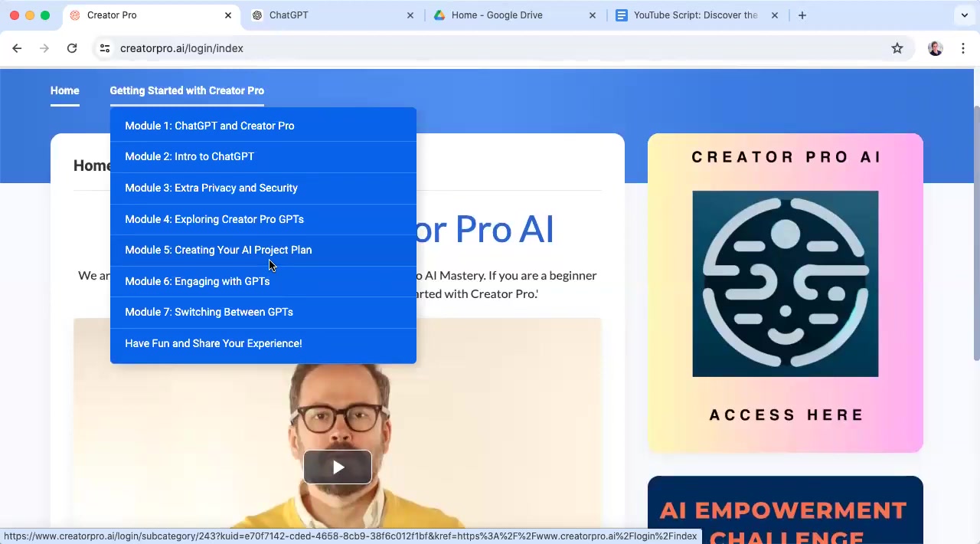Image resolution: width=980 pixels, height=544 pixels.
Task: Close the Home - Google Drive tab
Action: tap(593, 15)
